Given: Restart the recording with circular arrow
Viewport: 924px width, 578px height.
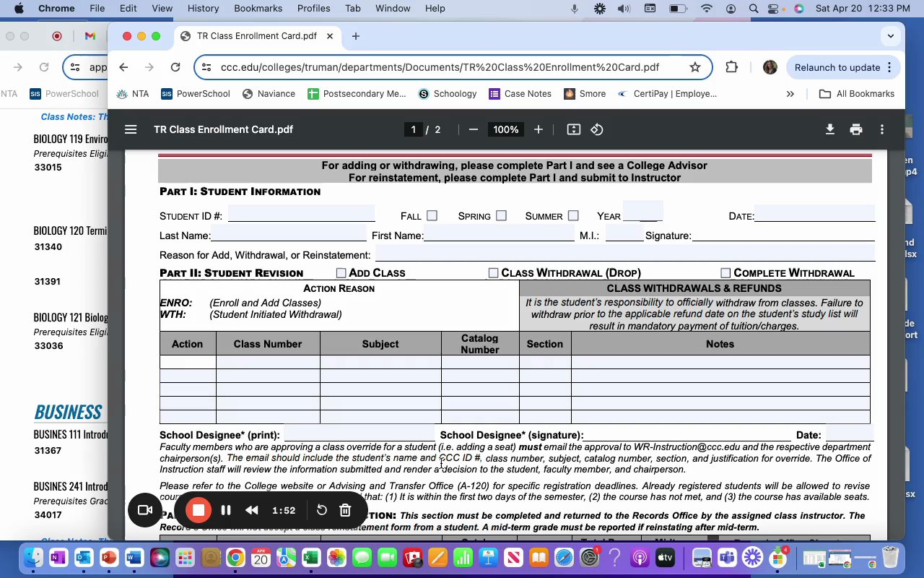Looking at the screenshot, I should click(x=322, y=510).
